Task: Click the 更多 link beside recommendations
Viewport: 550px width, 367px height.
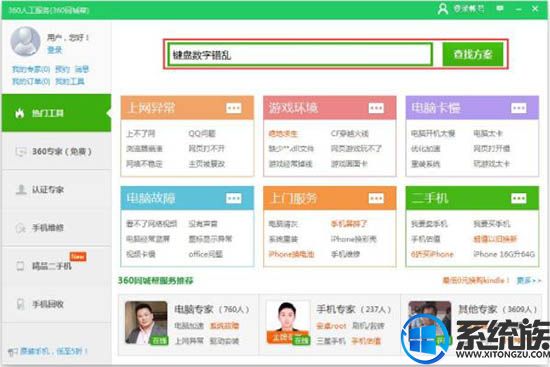Action: coord(529,281)
